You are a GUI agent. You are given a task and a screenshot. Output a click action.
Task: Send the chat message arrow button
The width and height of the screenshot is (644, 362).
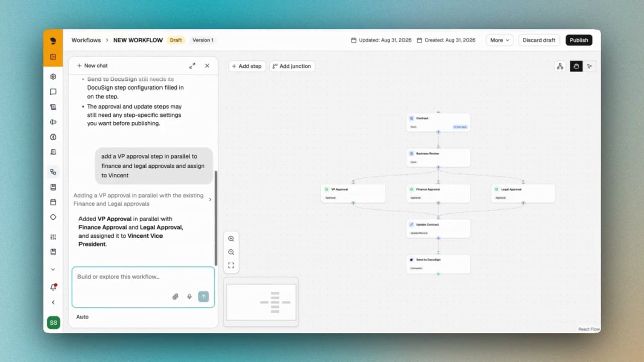coord(203,297)
